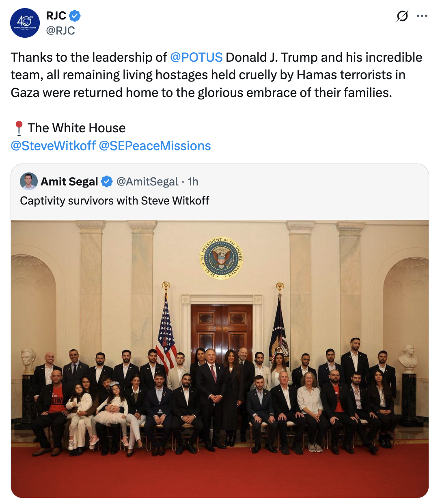Image resolution: width=440 pixels, height=504 pixels.
Task: Open the Grok icon on the post
Action: coord(402,16)
